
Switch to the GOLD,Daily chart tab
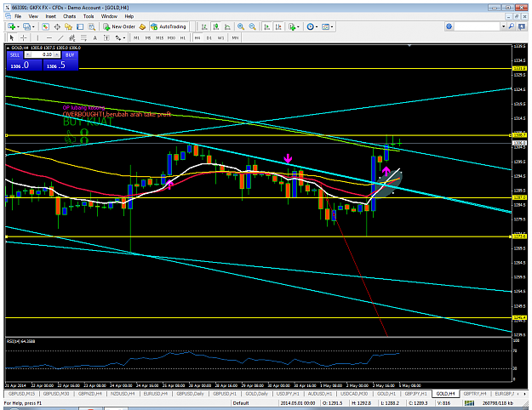click(x=256, y=394)
